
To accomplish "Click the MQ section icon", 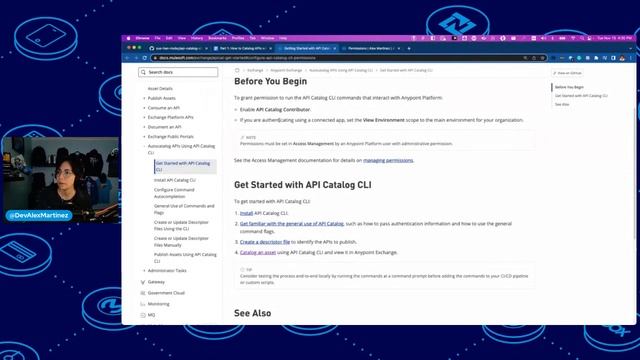I will pyautogui.click(x=143, y=315).
